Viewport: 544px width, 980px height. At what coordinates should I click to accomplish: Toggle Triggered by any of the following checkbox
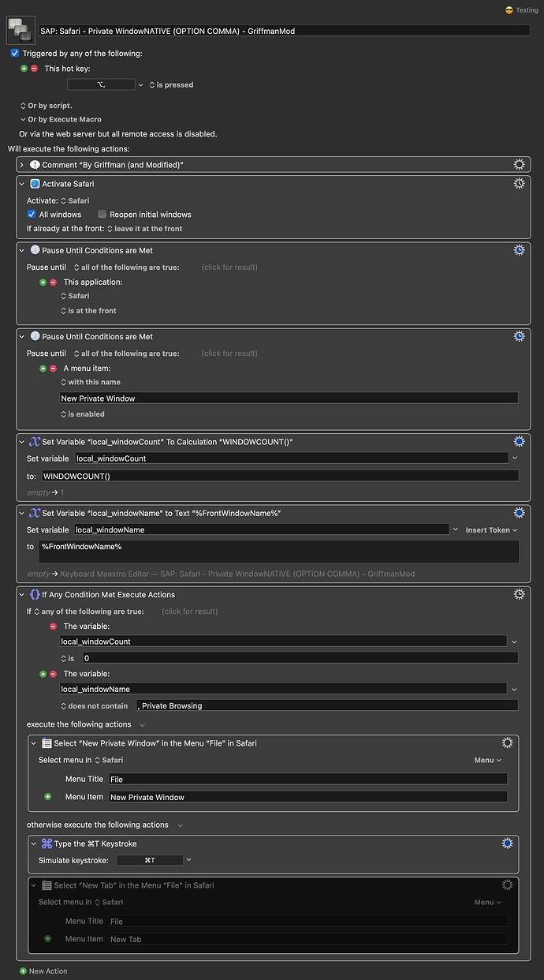click(15, 54)
